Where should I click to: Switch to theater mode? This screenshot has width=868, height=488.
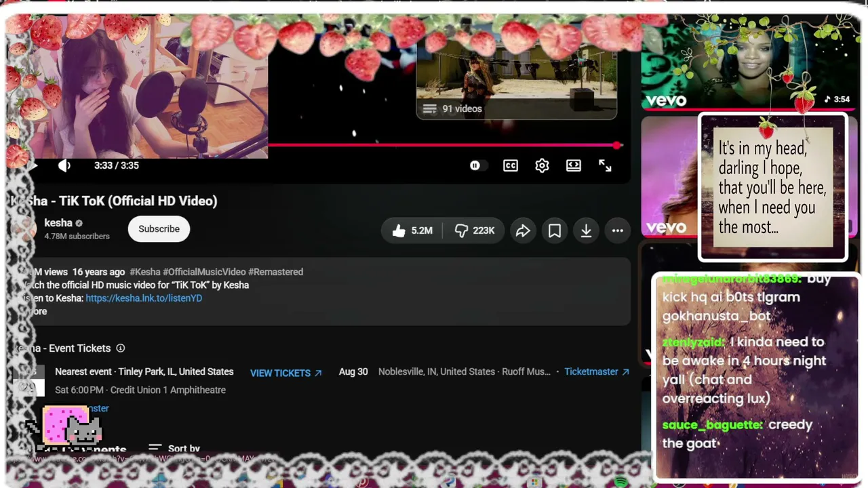click(x=574, y=165)
